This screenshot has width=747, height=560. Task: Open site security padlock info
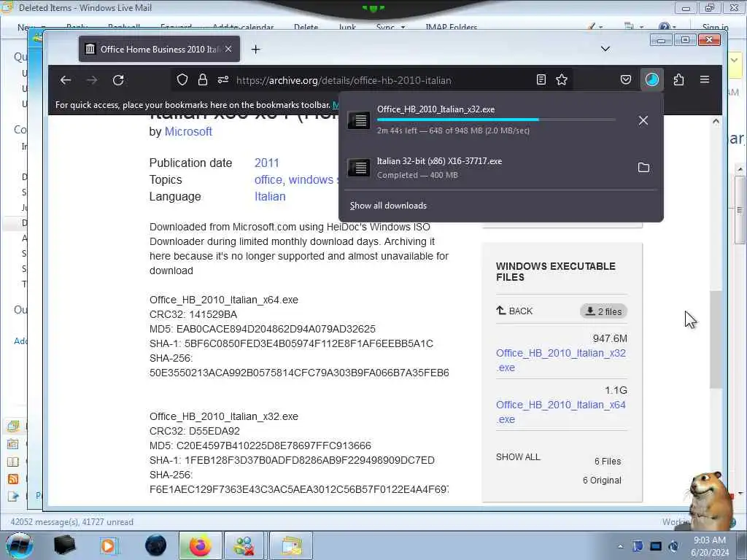203,80
